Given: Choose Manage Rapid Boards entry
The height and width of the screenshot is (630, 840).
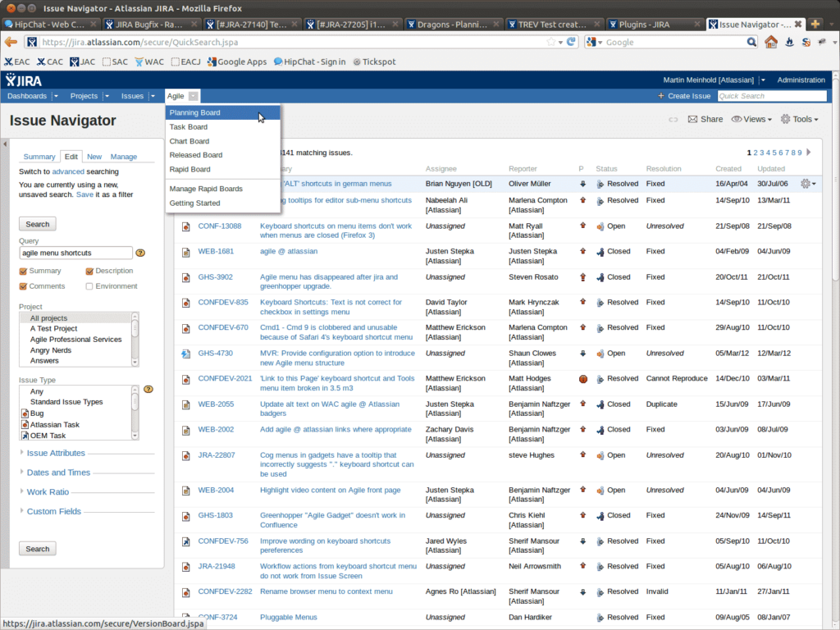Looking at the screenshot, I should coord(223,189).
